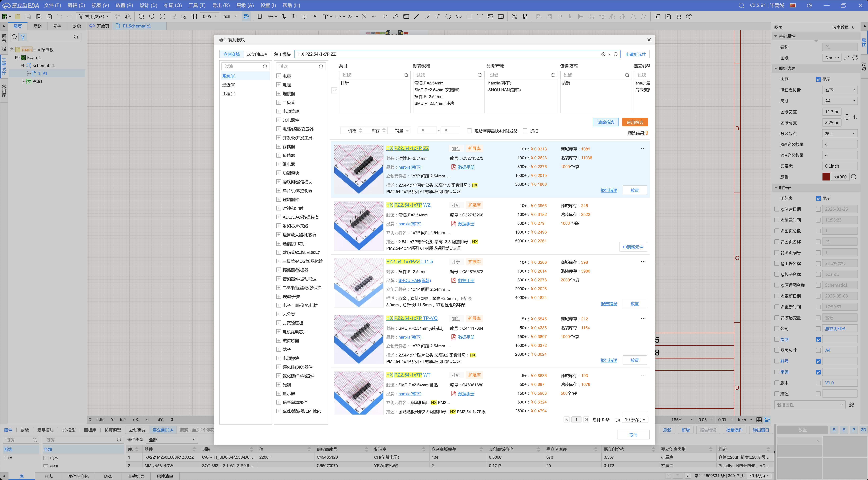Toggle 边框 显示 checkbox
Screen dimensions: 868x480
click(x=818, y=79)
